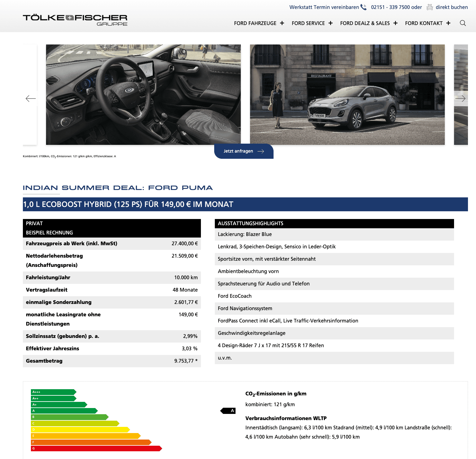Screen dimensions: 476x459
Task: Select Fahrleistung/Jahr value 10.000 km
Action: click(186, 277)
